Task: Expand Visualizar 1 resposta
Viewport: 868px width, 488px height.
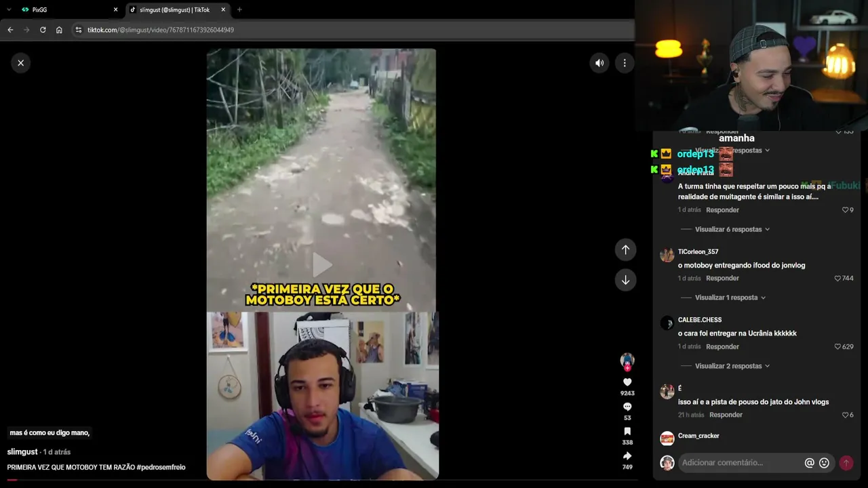Action: click(730, 298)
